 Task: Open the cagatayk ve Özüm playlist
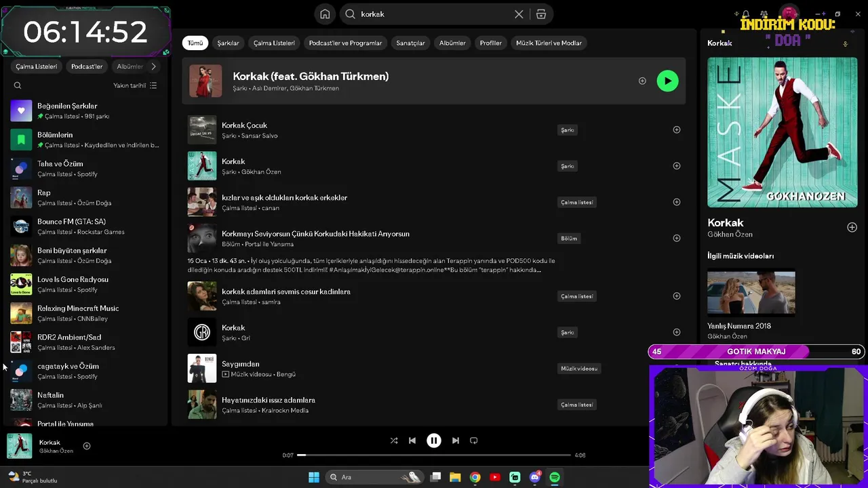(x=85, y=371)
